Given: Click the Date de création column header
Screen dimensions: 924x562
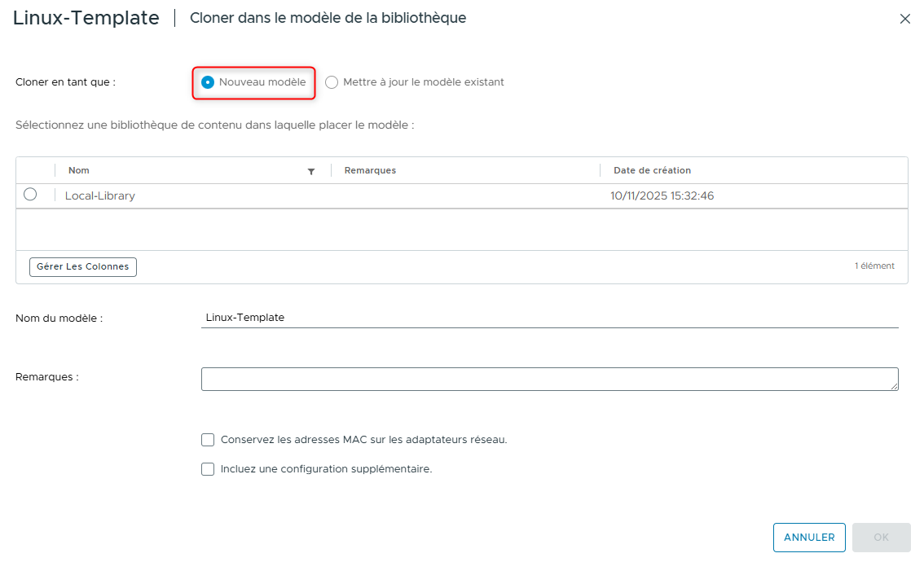Looking at the screenshot, I should pos(652,170).
